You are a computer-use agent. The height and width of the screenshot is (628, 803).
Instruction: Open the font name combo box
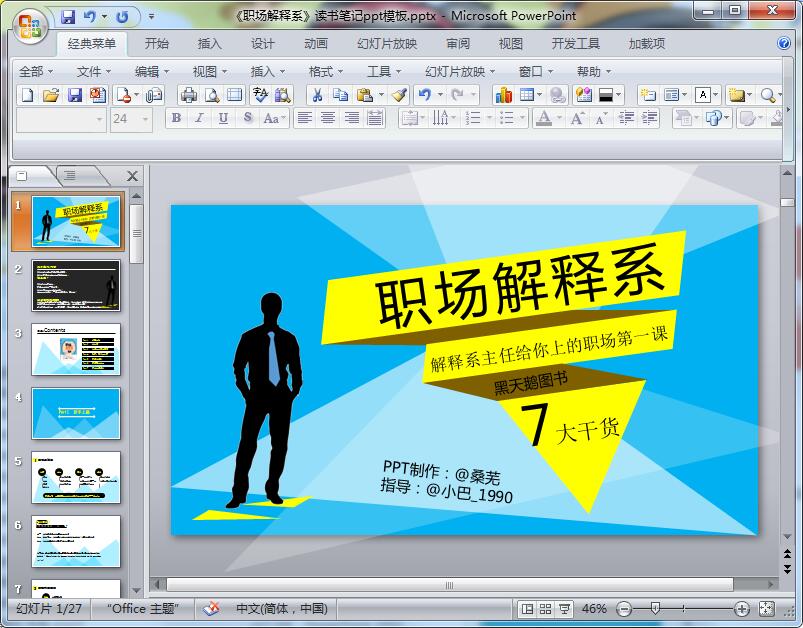61,119
